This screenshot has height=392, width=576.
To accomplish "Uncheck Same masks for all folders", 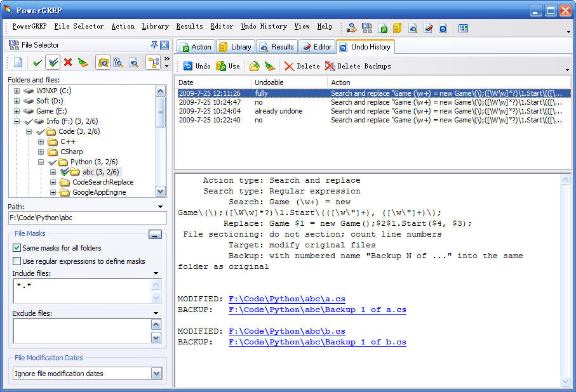I will pos(17,248).
